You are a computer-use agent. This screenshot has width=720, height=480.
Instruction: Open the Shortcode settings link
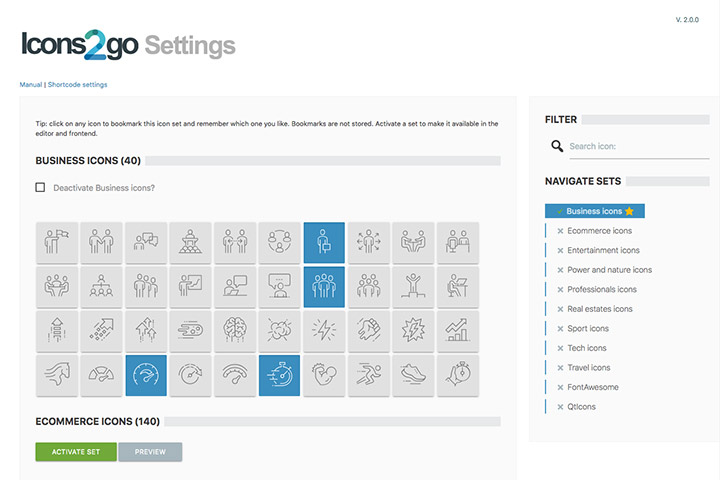(77, 85)
